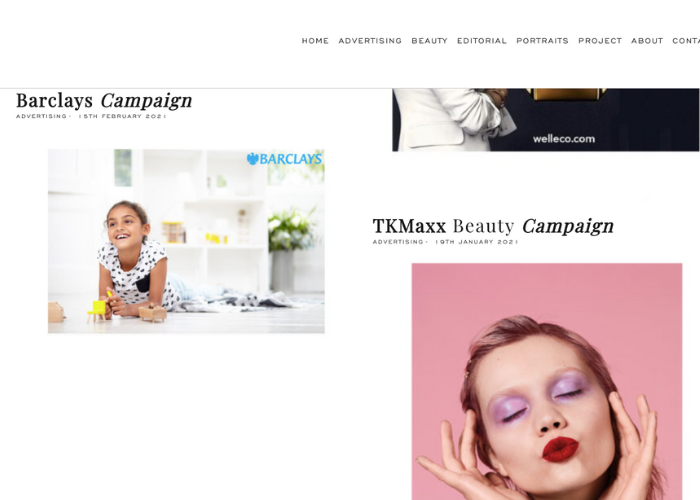
Task: Open the white-jacket figure in the WelleCo image
Action: [x=453, y=120]
